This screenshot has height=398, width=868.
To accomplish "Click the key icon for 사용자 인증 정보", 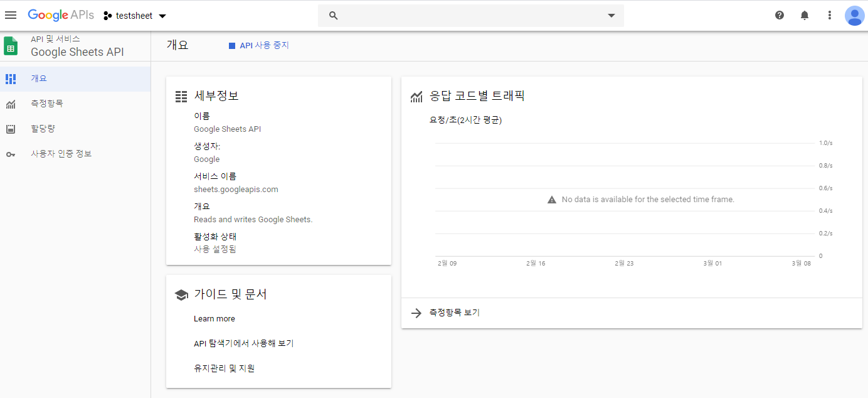I will 11,154.
